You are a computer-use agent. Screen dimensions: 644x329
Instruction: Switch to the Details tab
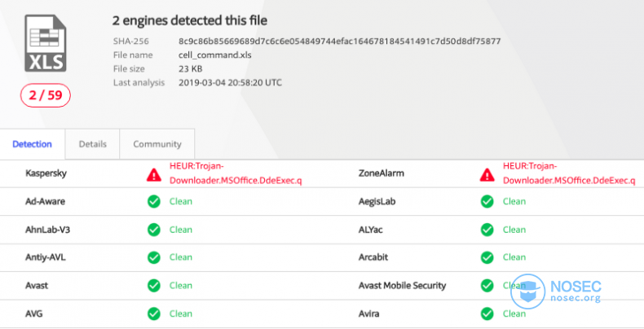coord(92,144)
